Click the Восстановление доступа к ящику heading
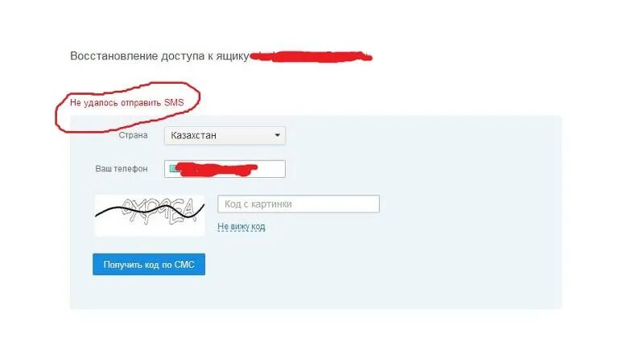 click(x=159, y=56)
